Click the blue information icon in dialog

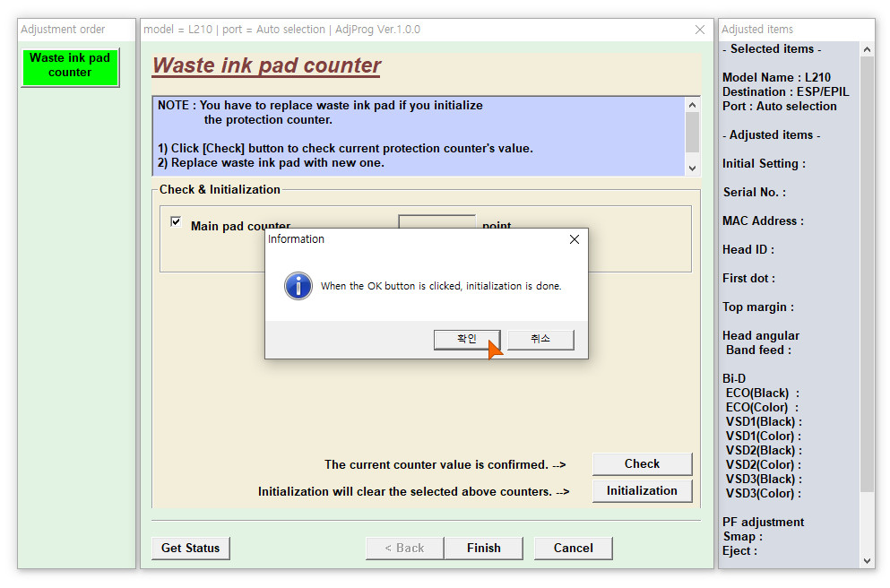(x=298, y=286)
